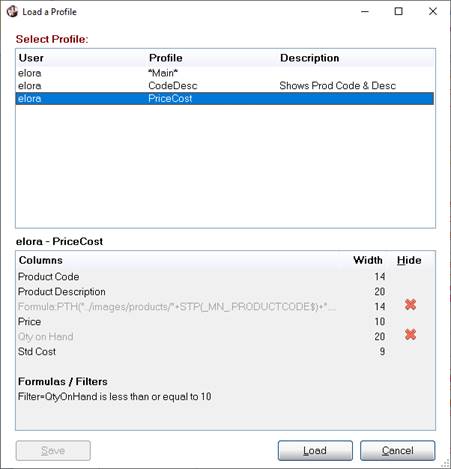Image resolution: width=451 pixels, height=469 pixels.
Task: Click the Width column header
Action: tap(368, 260)
